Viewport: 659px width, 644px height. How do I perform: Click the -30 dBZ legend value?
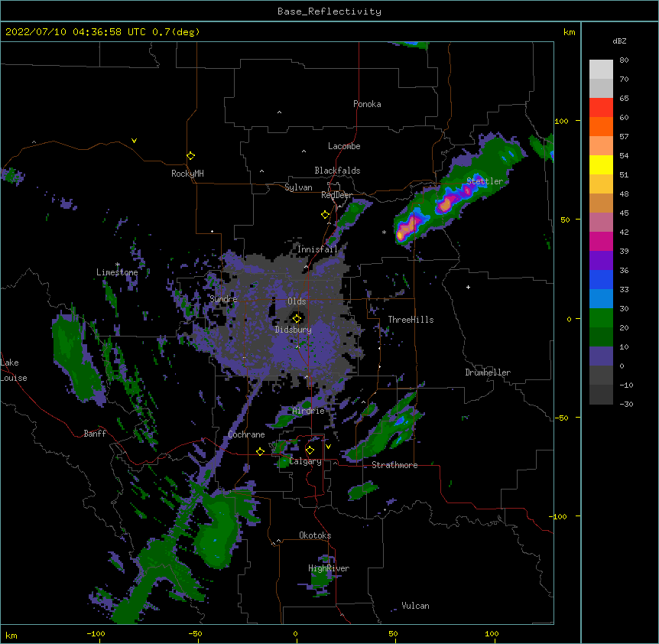tap(626, 405)
